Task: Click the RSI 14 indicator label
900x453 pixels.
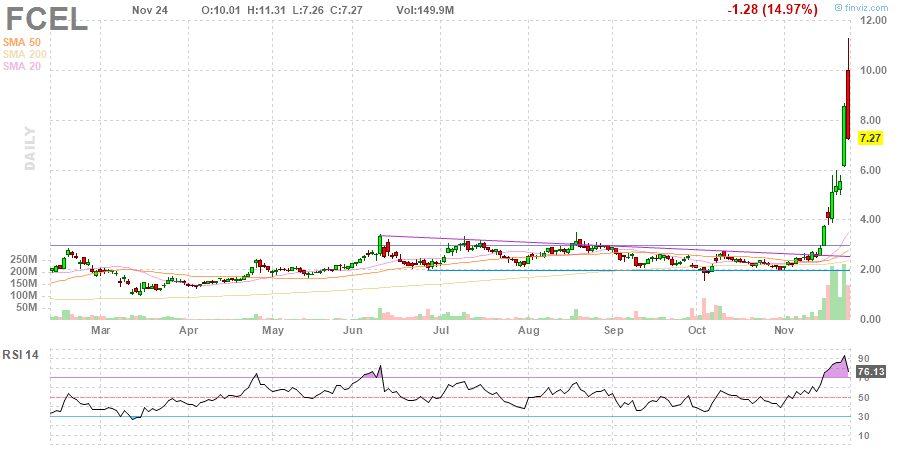Action: pos(21,355)
